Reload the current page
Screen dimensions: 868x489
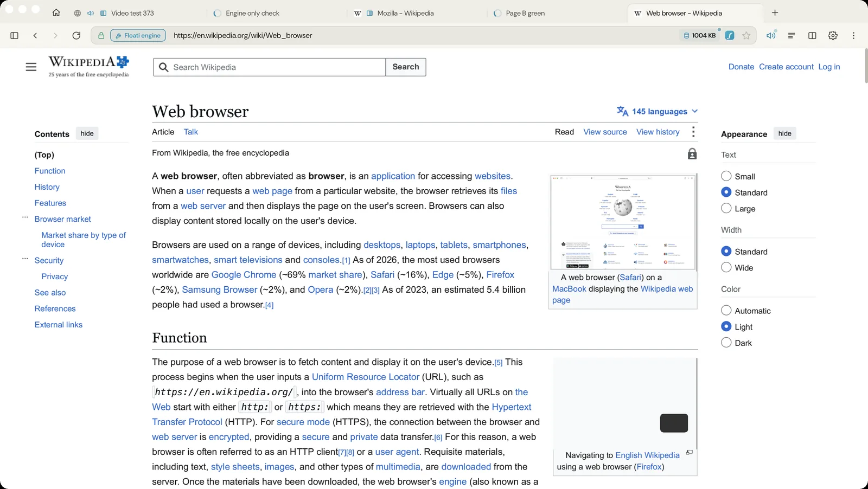[76, 35]
